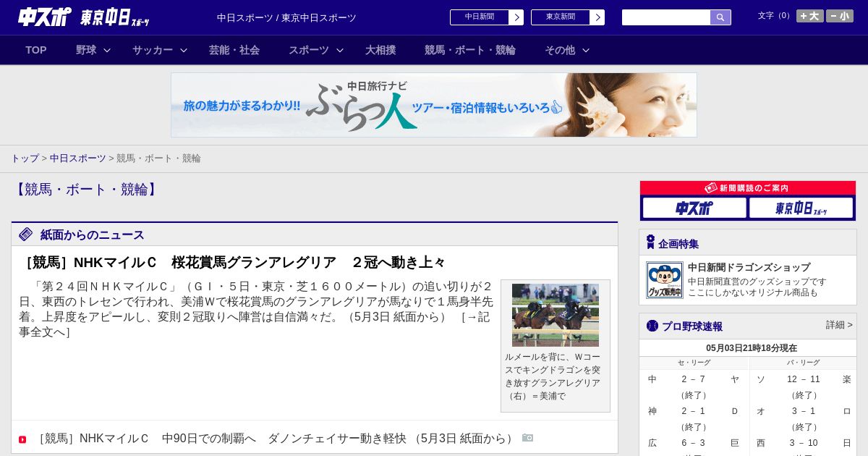Click the 紙面からのニュース section icon

tap(26, 235)
